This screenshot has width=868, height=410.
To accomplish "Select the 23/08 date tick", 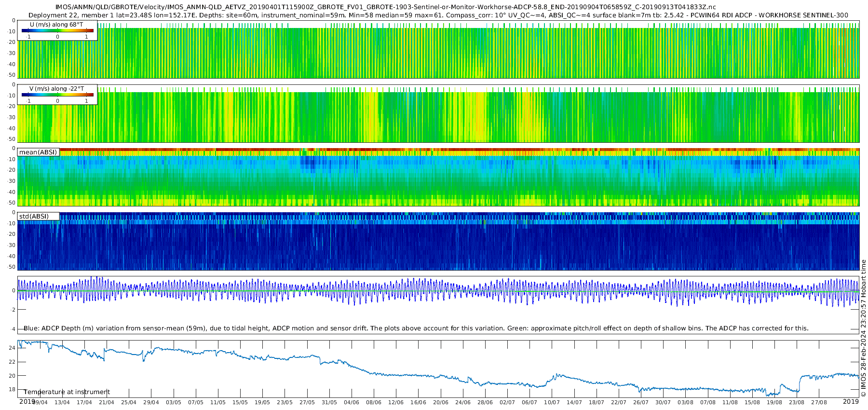I will pos(797,402).
